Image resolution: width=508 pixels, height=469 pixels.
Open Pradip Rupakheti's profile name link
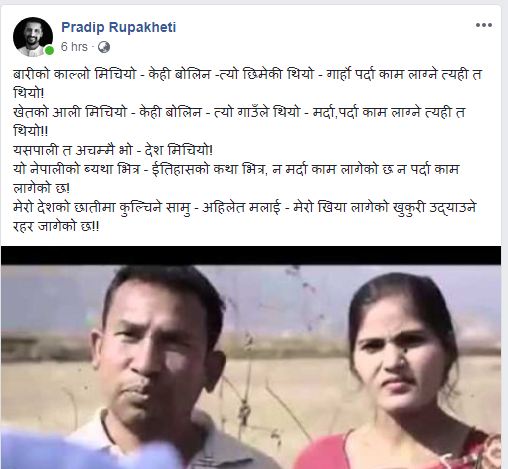(x=119, y=27)
